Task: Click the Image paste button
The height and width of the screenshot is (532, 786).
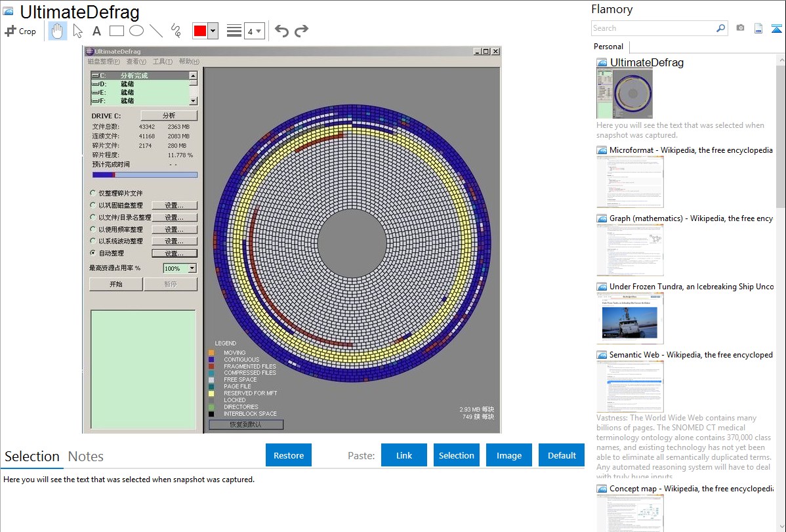Action: pyautogui.click(x=509, y=455)
